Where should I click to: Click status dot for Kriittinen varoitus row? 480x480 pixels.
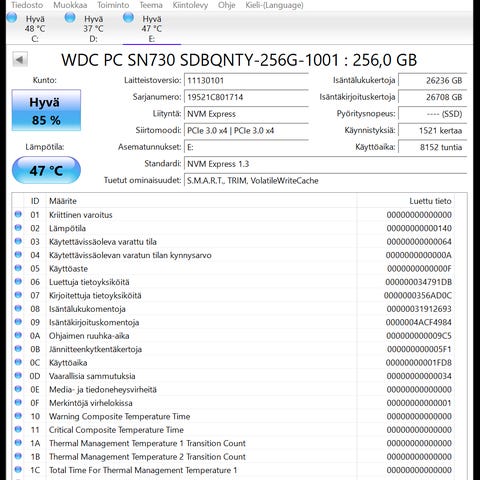pos(18,214)
